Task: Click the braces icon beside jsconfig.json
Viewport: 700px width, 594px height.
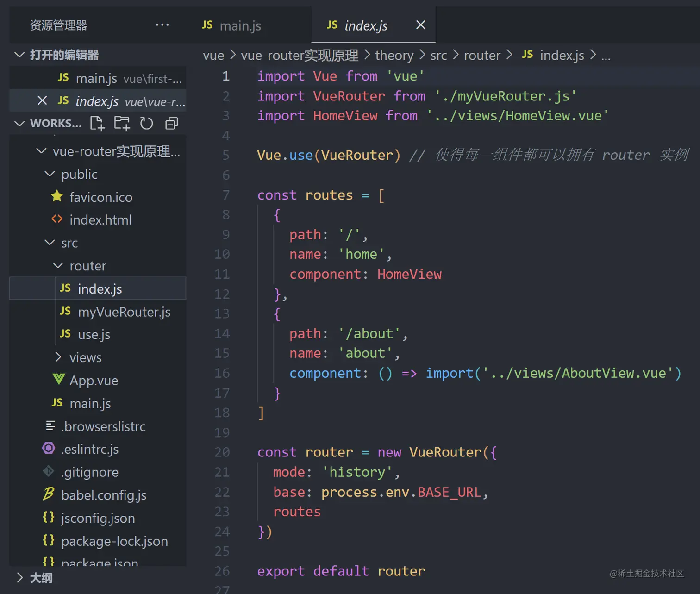Action: [49, 517]
